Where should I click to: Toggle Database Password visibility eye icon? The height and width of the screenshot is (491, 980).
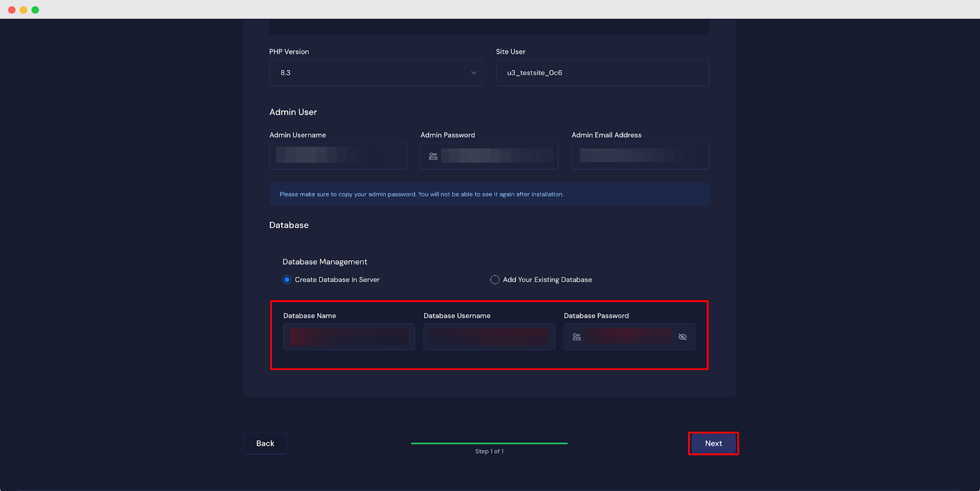(682, 337)
